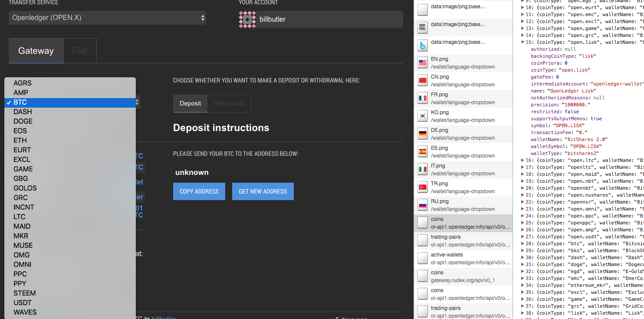This screenshot has height=319, width=644.
Task: Select the IT.png Italy flag thumbnail
Action: 423,170
